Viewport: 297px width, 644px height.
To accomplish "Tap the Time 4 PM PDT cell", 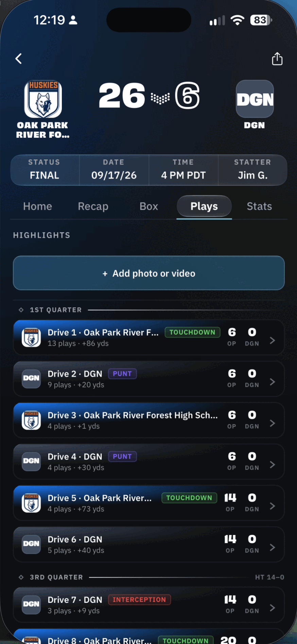I will [184, 170].
